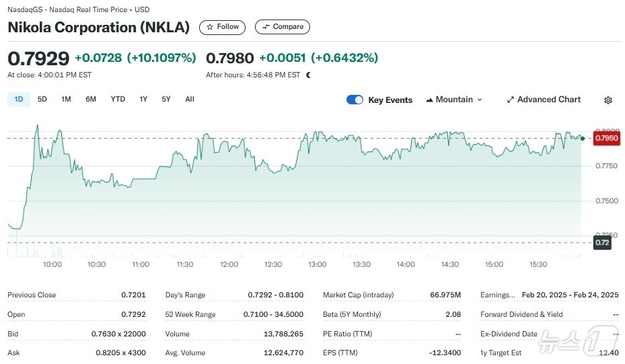Show the 5Y chart range
Image resolution: width=625 pixels, height=364 pixels.
coord(166,100)
